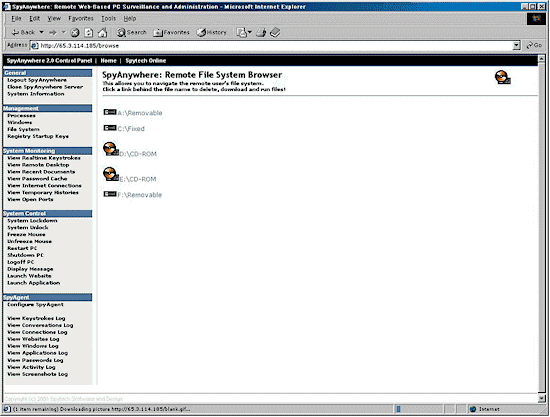This screenshot has height=417, width=550.
Task: Click the Refresh icon in the toolbar
Action: 89,33
